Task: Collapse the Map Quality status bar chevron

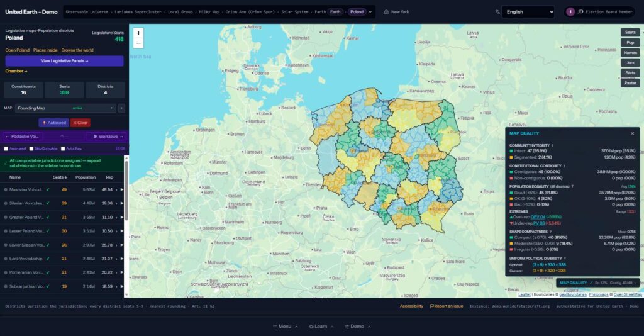Action: point(635,283)
